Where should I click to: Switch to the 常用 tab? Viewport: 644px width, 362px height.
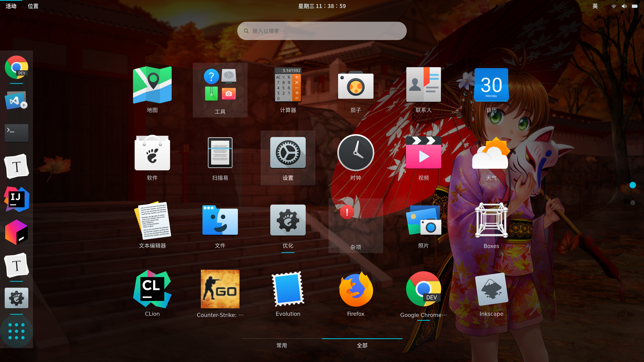pyautogui.click(x=282, y=345)
